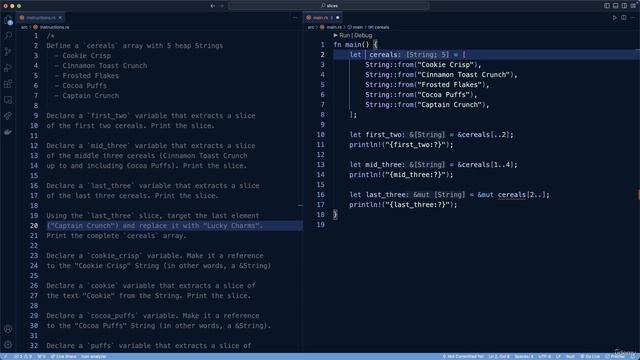Screen dimensions: 640x360
Task: Open more actions for left editor group
Action: pyautogui.click(x=295, y=18)
